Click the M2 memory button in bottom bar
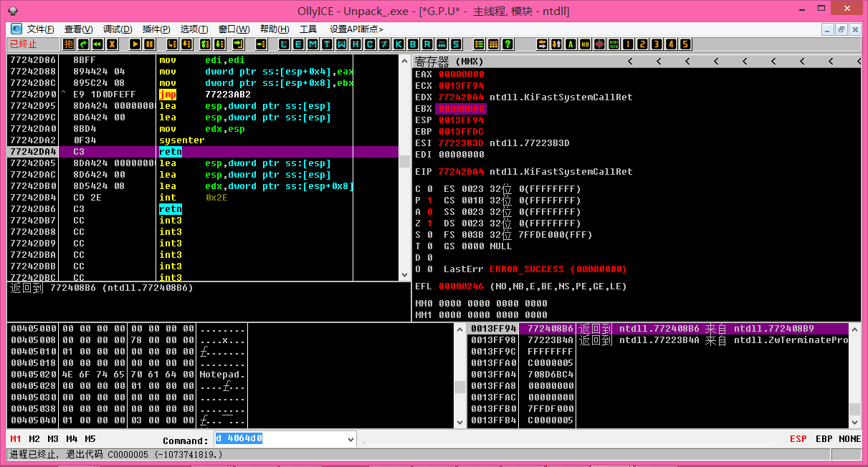This screenshot has height=467, width=868. [x=34, y=439]
